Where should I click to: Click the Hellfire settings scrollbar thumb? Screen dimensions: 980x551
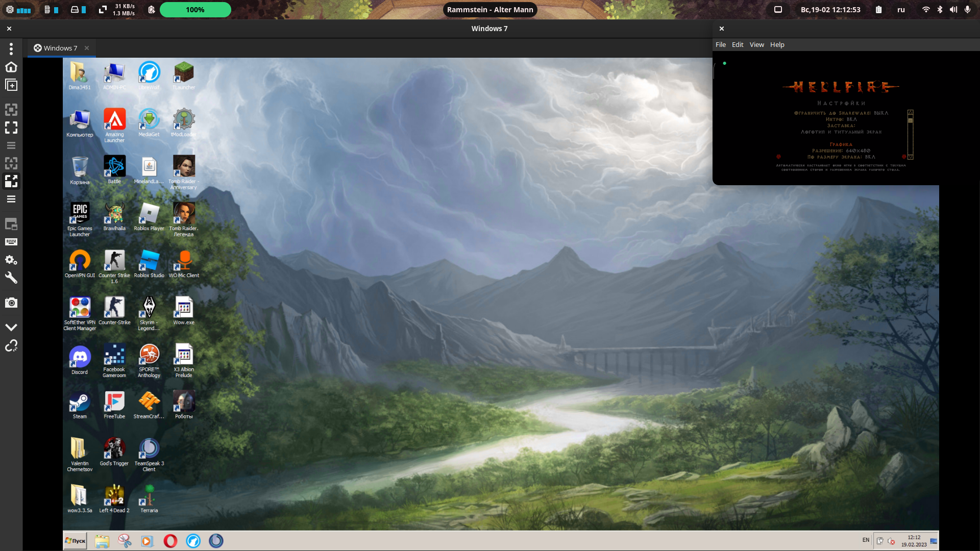(x=910, y=120)
